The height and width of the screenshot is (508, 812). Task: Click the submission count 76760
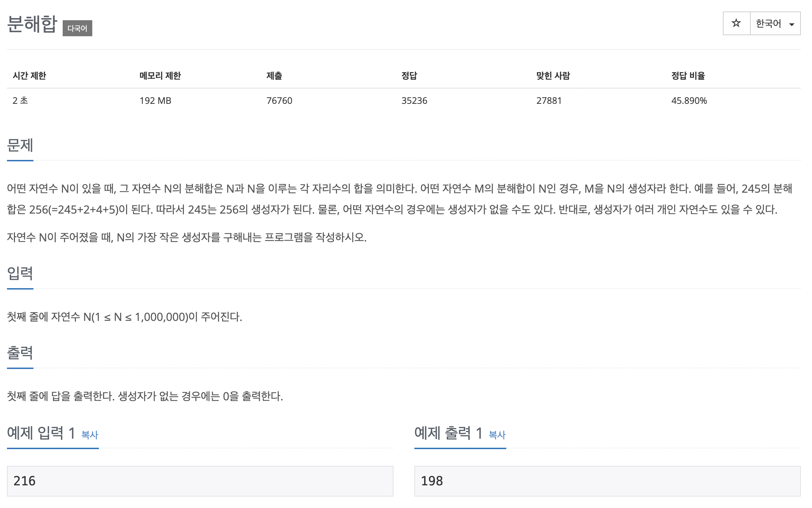click(x=279, y=101)
